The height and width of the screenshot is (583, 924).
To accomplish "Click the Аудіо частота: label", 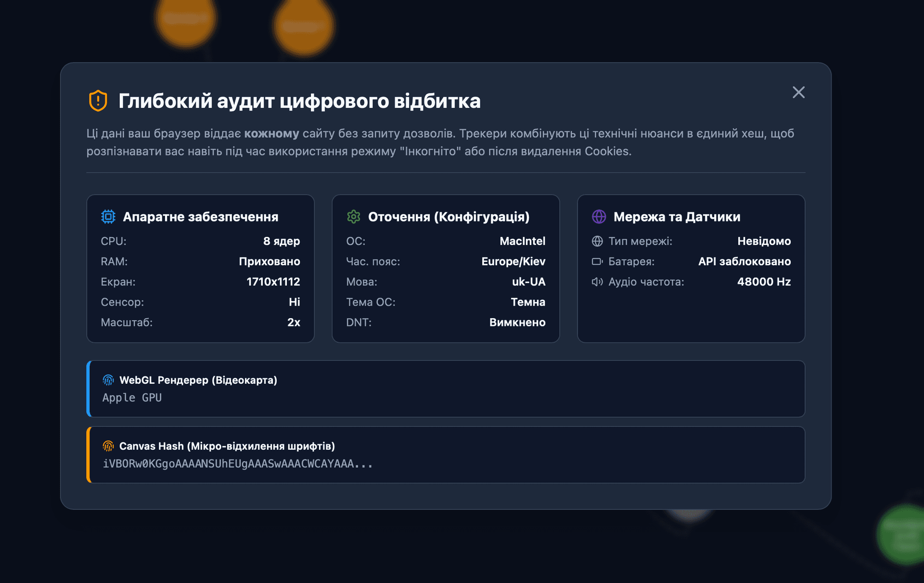I will point(646,282).
